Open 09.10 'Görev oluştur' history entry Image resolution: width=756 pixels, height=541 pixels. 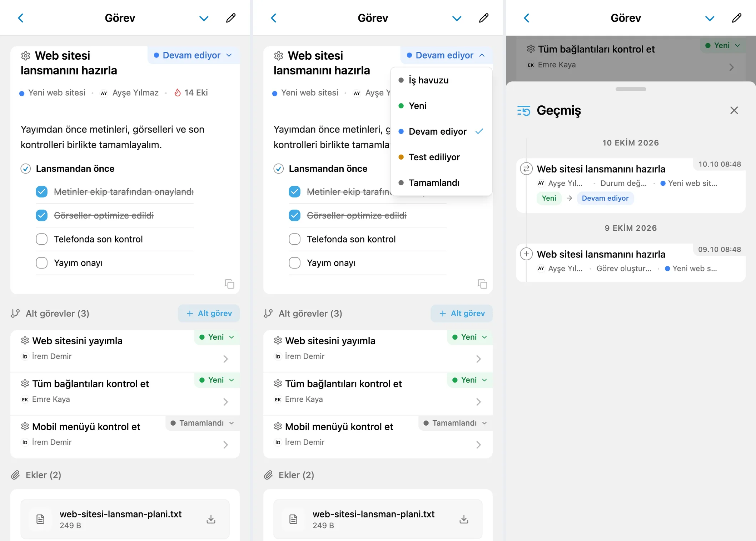coord(631,262)
